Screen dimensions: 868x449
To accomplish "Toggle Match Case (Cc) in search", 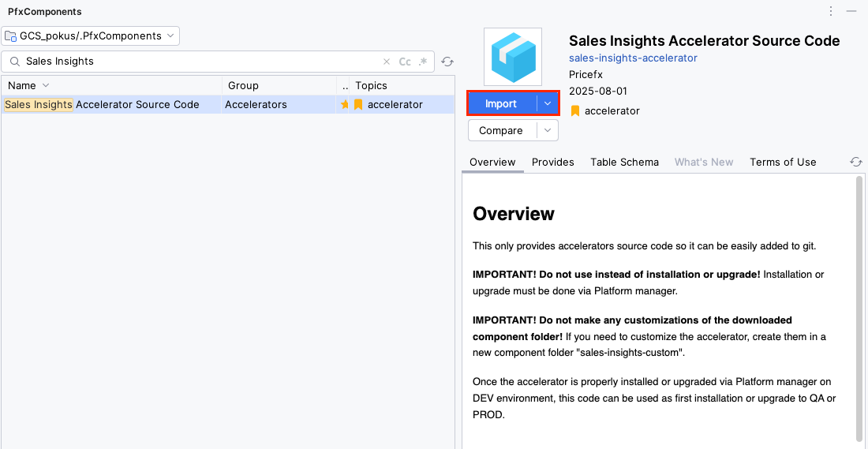I will 405,62.
